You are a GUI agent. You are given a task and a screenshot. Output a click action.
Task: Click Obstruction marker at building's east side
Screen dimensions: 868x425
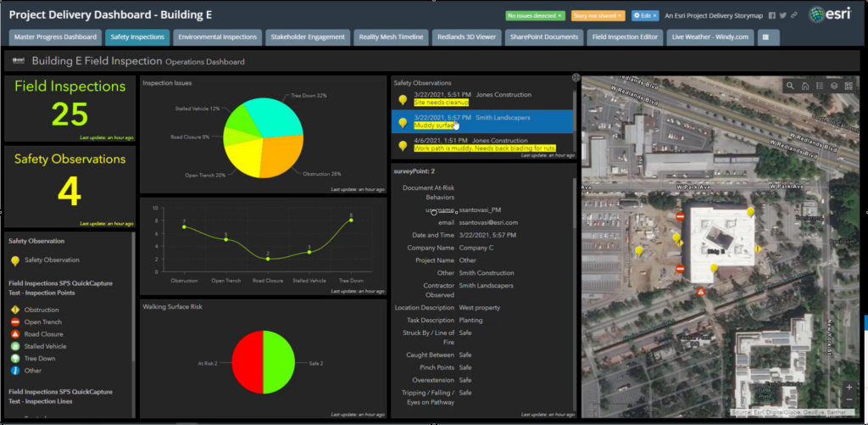(757, 249)
